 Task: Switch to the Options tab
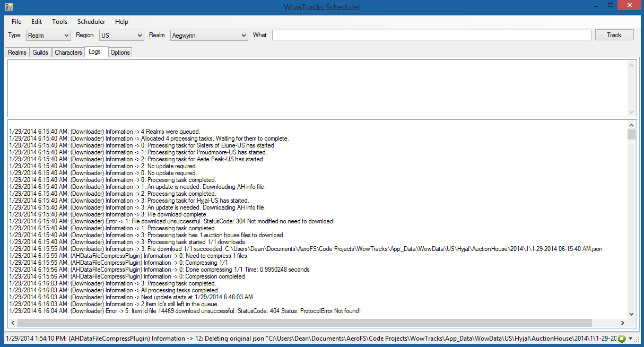(120, 53)
